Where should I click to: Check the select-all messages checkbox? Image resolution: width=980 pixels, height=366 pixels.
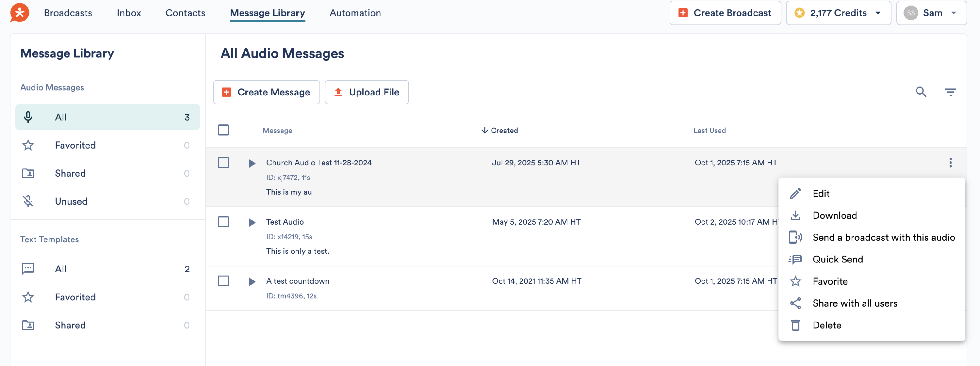tap(223, 130)
